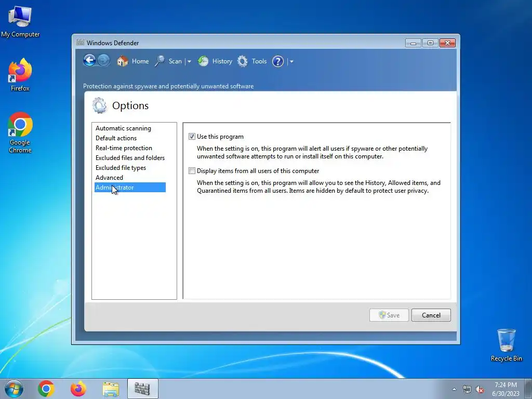Enable Display items from all users checkbox

point(192,170)
